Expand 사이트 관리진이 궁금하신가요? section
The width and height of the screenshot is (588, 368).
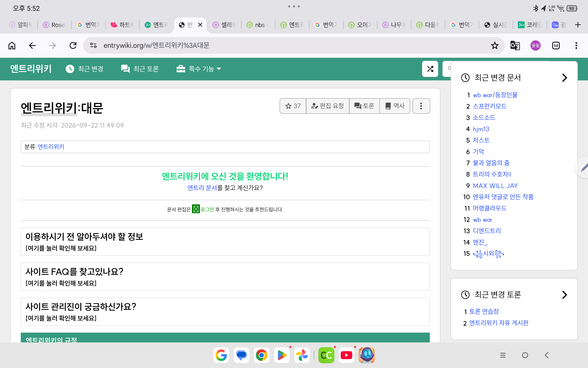click(225, 312)
